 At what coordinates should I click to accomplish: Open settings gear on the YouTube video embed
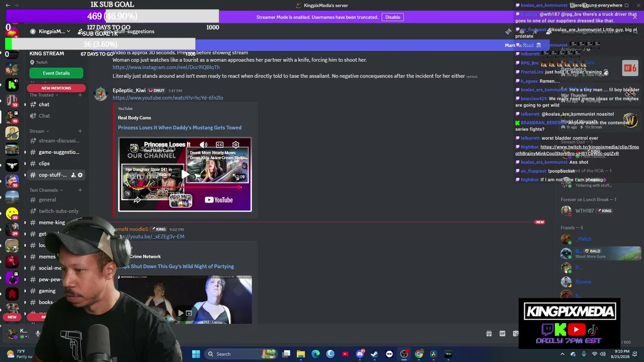[x=235, y=145]
